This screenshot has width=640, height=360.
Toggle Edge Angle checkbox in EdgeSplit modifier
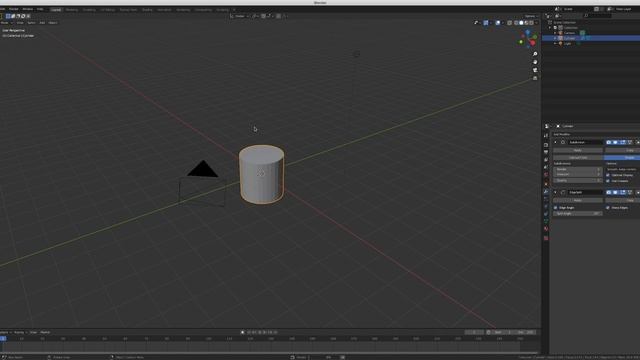(x=556, y=208)
